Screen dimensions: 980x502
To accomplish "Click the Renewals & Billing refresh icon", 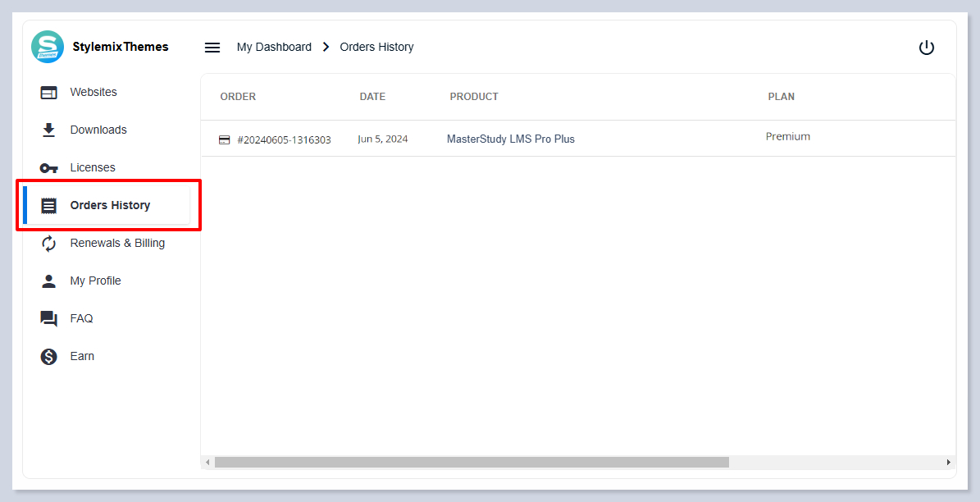I will pos(49,244).
